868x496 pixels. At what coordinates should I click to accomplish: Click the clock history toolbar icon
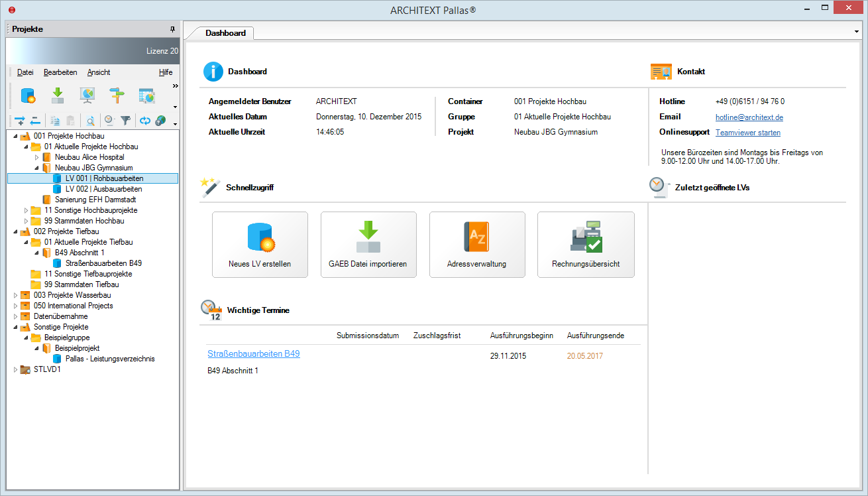[109, 121]
